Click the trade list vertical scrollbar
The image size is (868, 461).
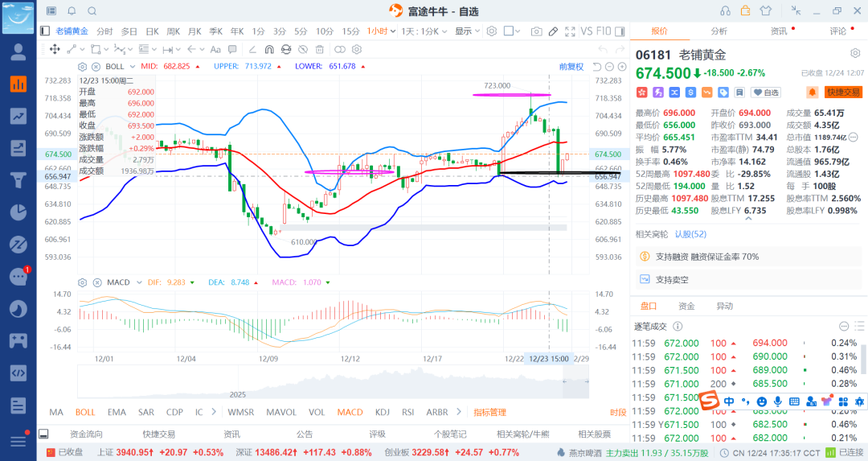point(864,357)
